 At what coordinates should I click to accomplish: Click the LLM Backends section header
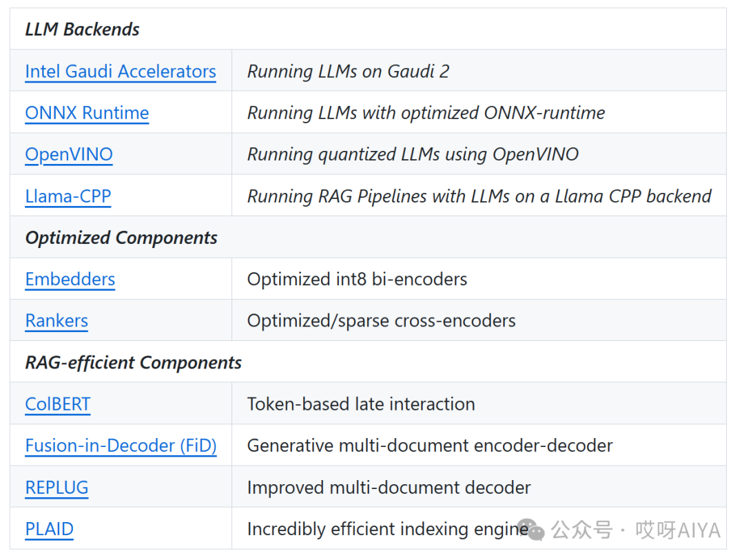pos(82,30)
